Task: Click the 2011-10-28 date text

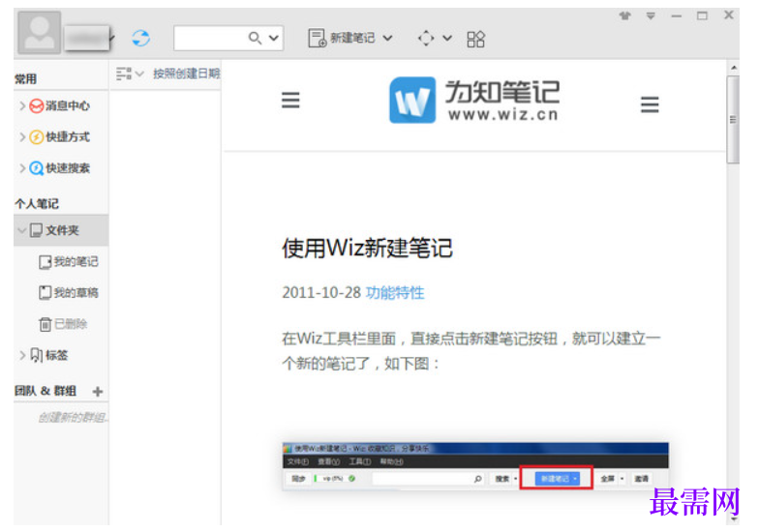Action: [x=321, y=292]
